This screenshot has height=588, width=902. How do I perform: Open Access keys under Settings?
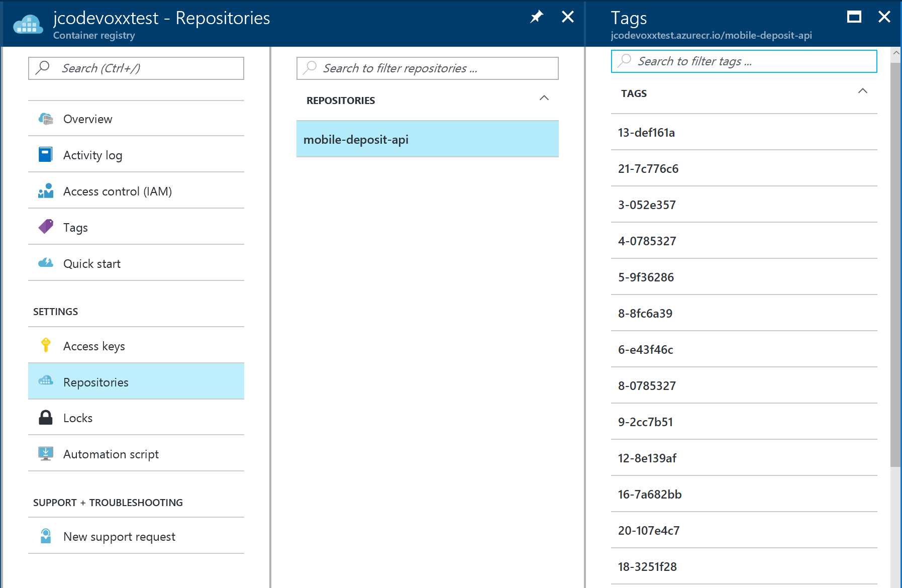(x=136, y=346)
